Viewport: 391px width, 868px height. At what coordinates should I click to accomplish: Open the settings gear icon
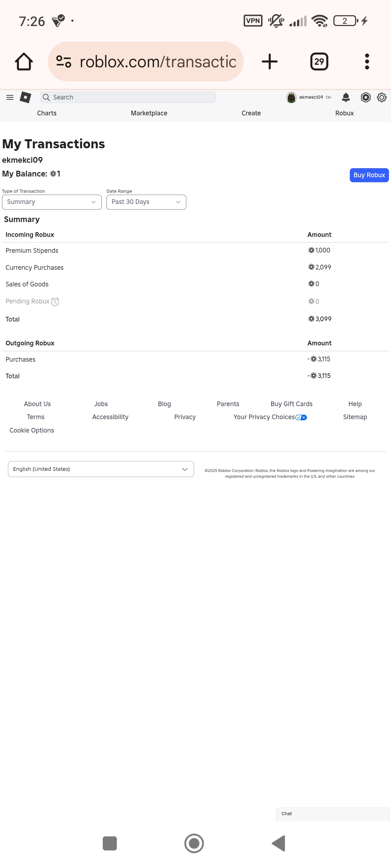(382, 97)
